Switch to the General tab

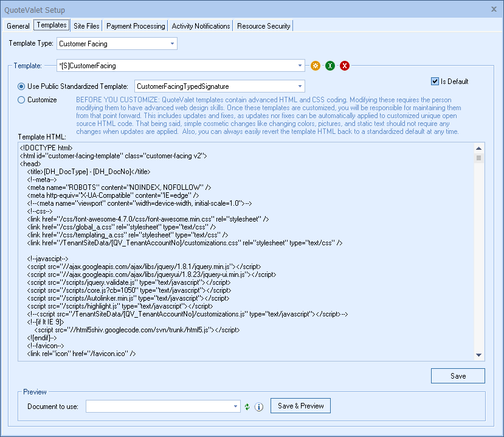(18, 26)
